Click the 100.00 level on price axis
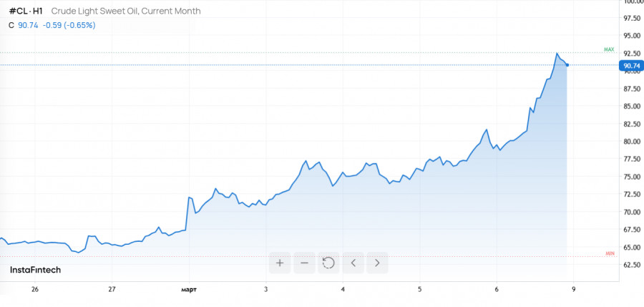Image resolution: width=644 pixels, height=307 pixels. coord(633,3)
